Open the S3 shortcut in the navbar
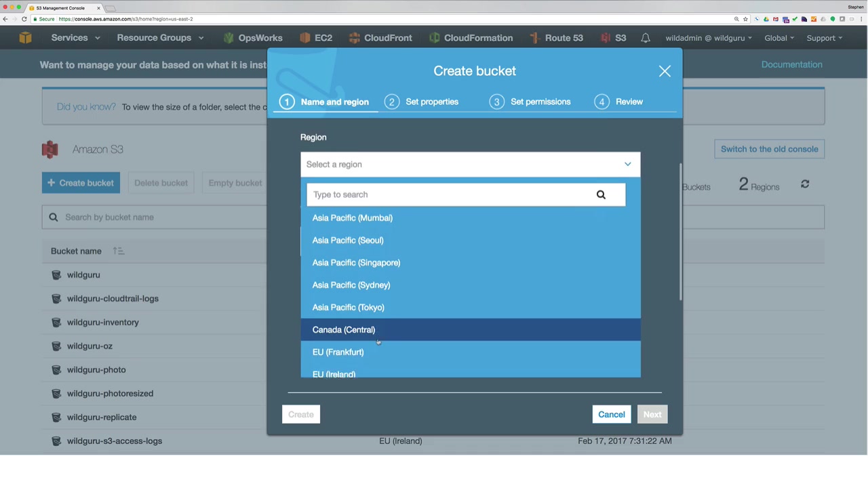The height and width of the screenshot is (488, 868). click(613, 38)
